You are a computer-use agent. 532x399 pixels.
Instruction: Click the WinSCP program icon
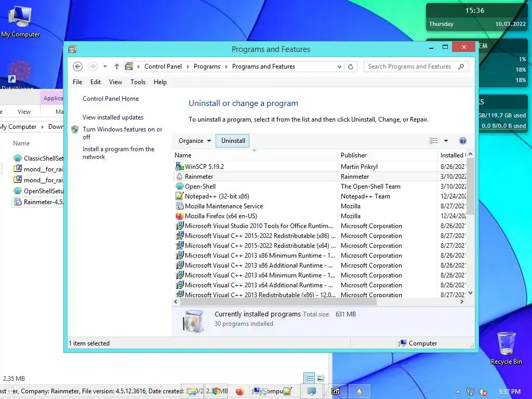point(179,167)
